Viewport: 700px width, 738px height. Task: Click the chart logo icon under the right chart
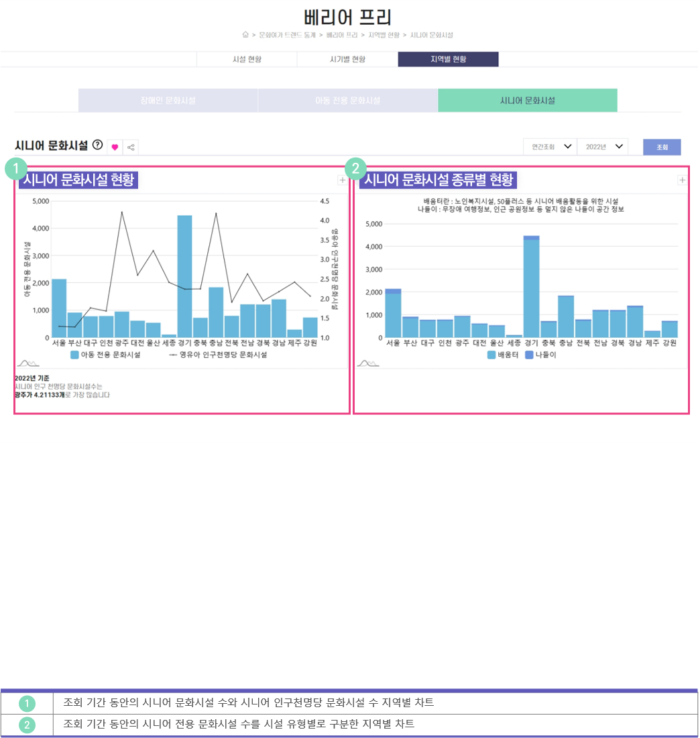click(368, 363)
